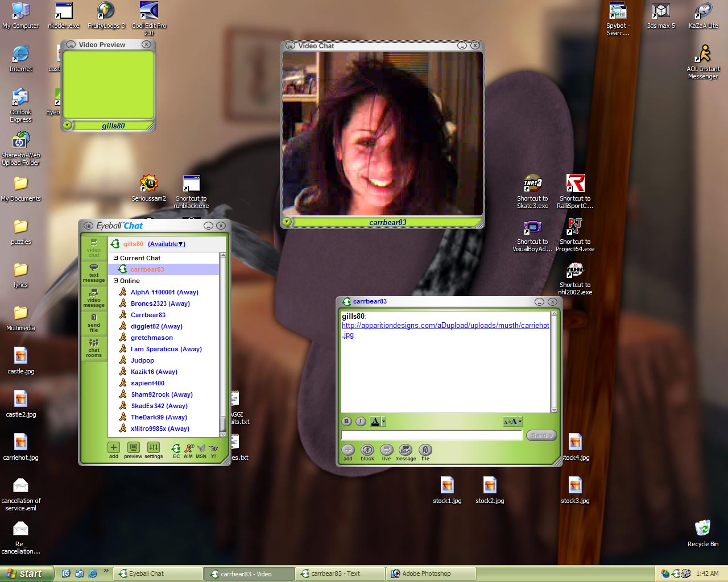Viewport: 728px width, 582px height.
Task: Click the file attachment icon in chat window
Action: pyautogui.click(x=425, y=450)
